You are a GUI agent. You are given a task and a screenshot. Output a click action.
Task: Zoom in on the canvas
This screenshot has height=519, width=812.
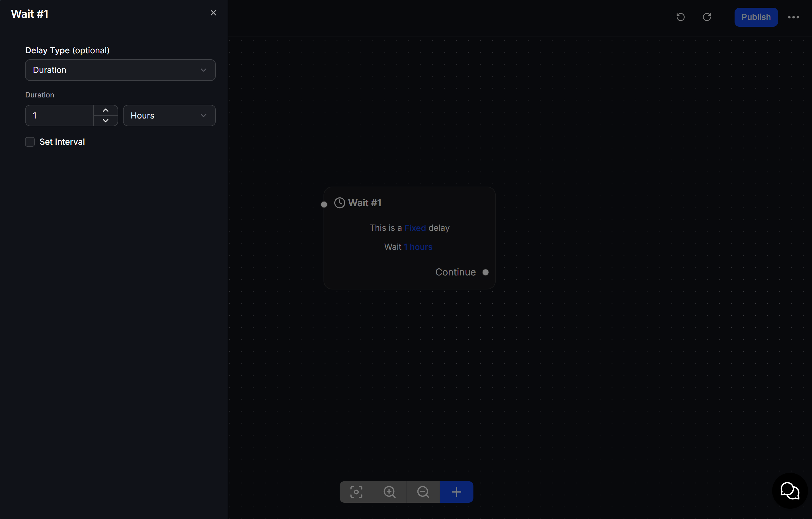click(x=389, y=492)
